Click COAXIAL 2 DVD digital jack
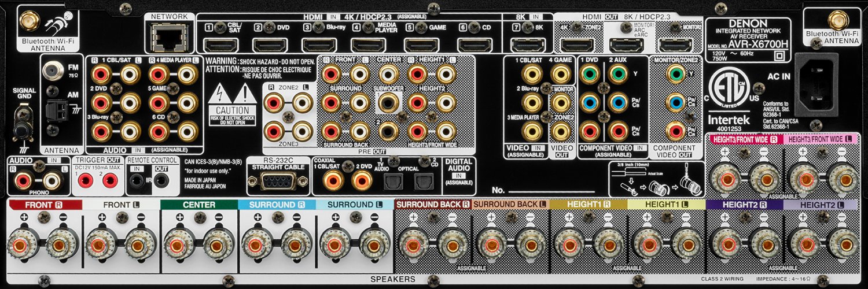Viewport: 868px width, 289px height. [362, 181]
